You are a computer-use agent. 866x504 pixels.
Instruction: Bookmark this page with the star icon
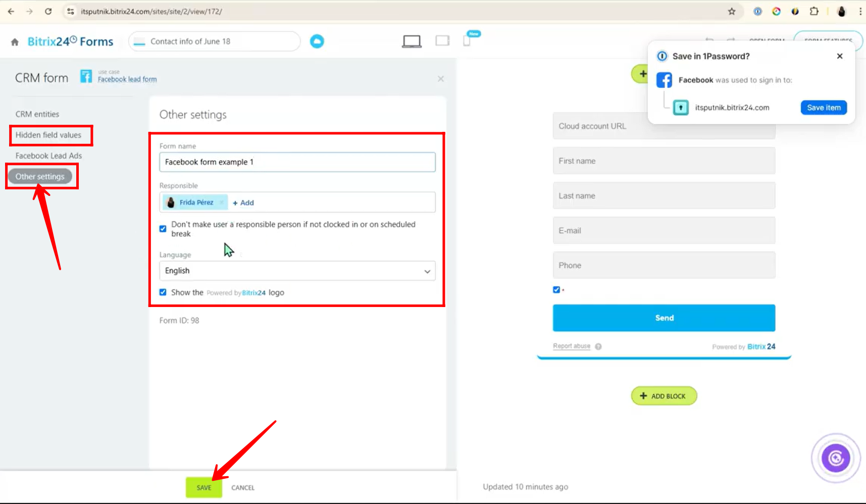[732, 11]
